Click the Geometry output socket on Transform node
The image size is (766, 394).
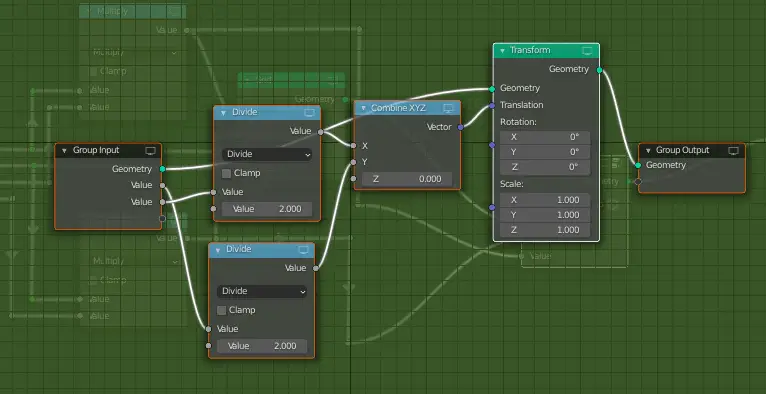pyautogui.click(x=599, y=70)
